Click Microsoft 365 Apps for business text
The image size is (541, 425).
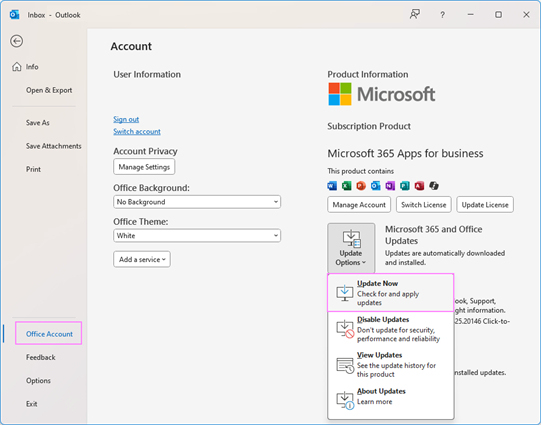coord(405,153)
